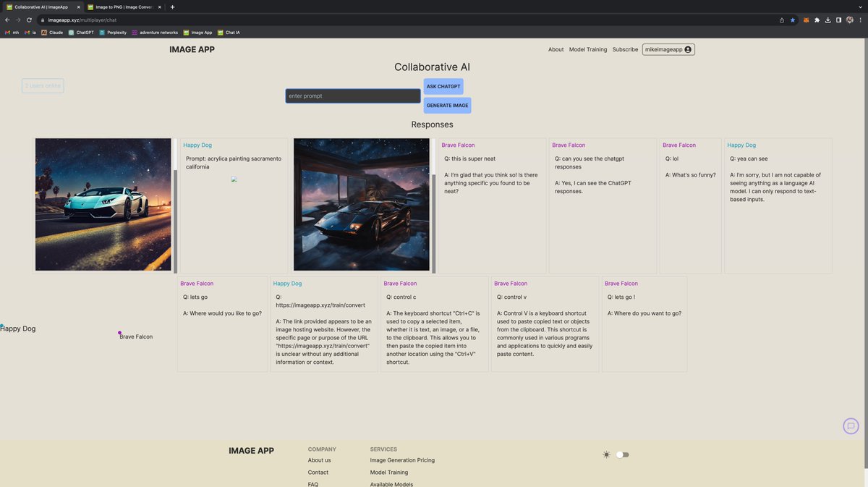
Task: Open the ChatGPT bookmark
Action: click(81, 33)
